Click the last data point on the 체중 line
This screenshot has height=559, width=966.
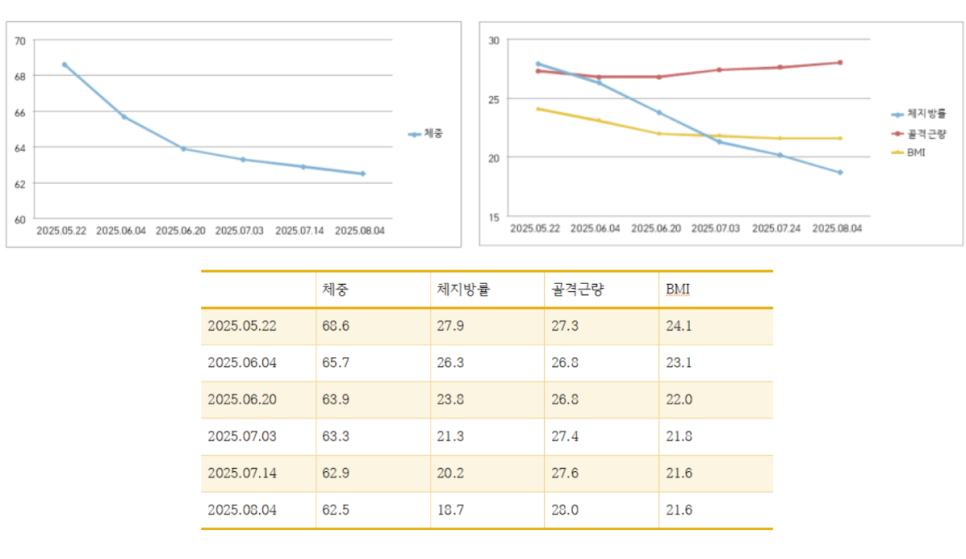pyautogui.click(x=363, y=174)
